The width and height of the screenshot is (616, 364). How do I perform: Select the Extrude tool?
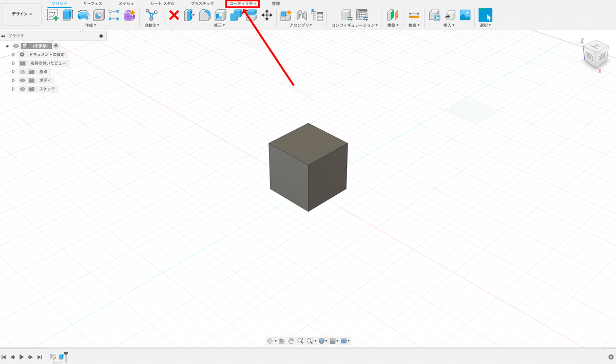click(68, 15)
